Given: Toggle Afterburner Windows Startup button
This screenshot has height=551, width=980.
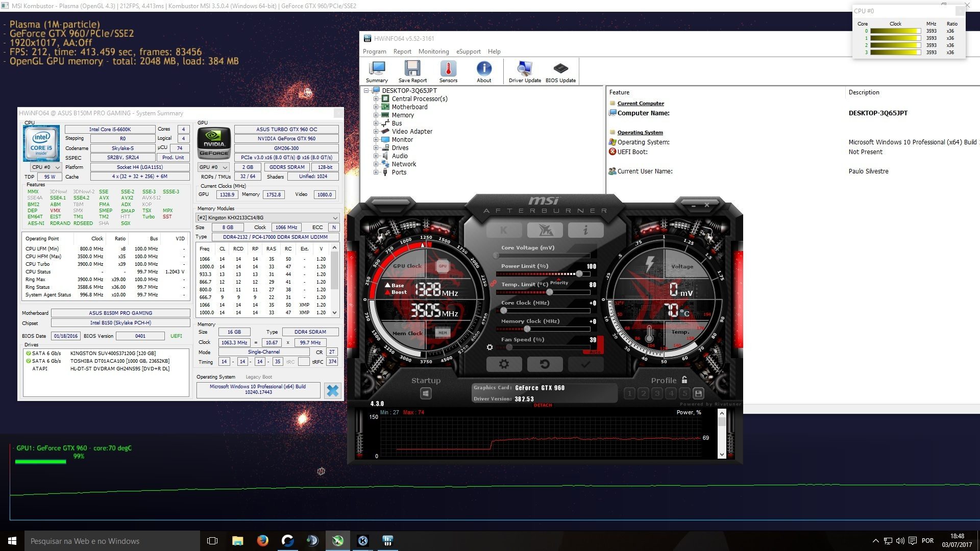Looking at the screenshot, I should (426, 393).
